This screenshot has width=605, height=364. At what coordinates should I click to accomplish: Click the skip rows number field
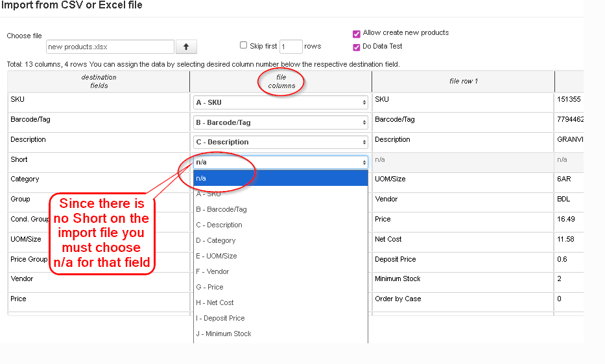click(291, 47)
